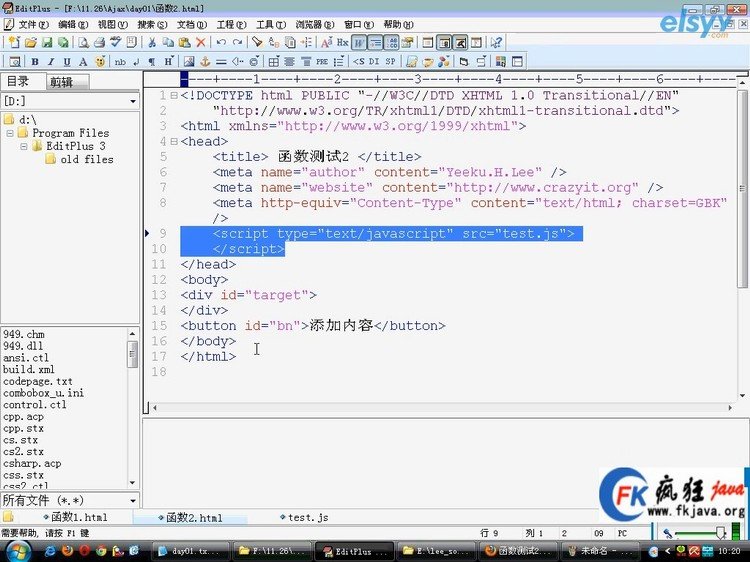The width and height of the screenshot is (750, 562).
Task: Insert table with the table icon
Action: [x=274, y=62]
